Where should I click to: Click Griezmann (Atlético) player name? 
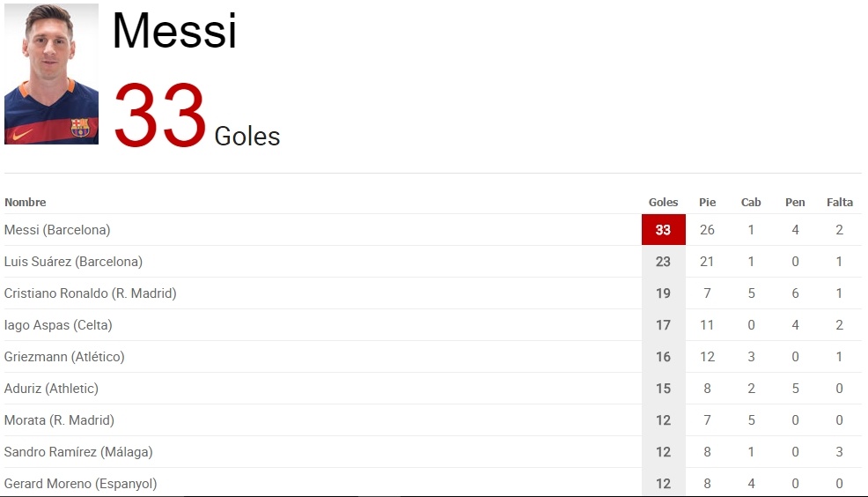64,357
